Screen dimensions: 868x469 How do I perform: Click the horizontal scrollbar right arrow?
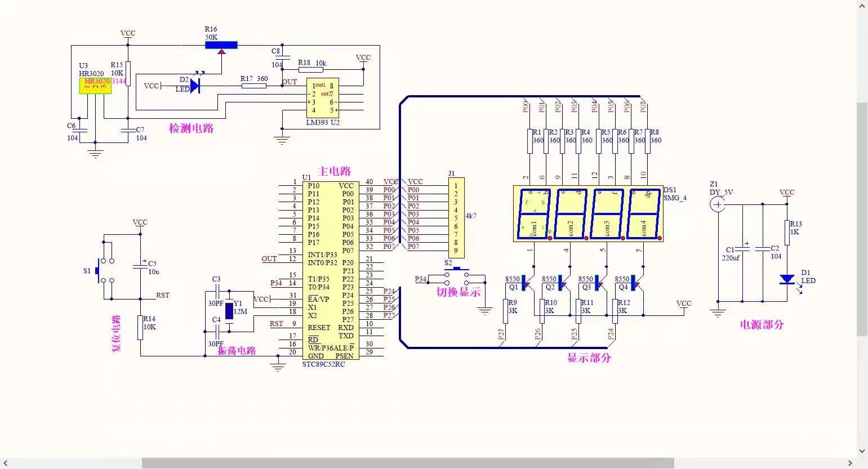coord(851,463)
